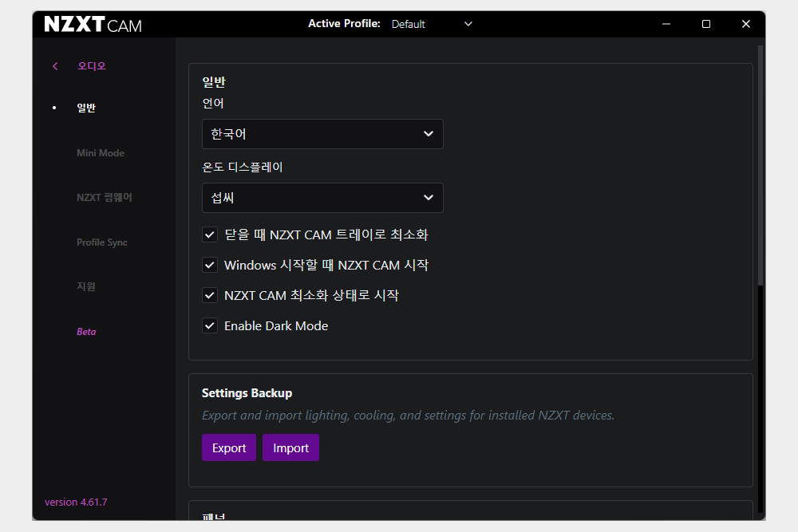Minimize the NZXT CAM window
Viewport: 798px width, 532px height.
666,24
